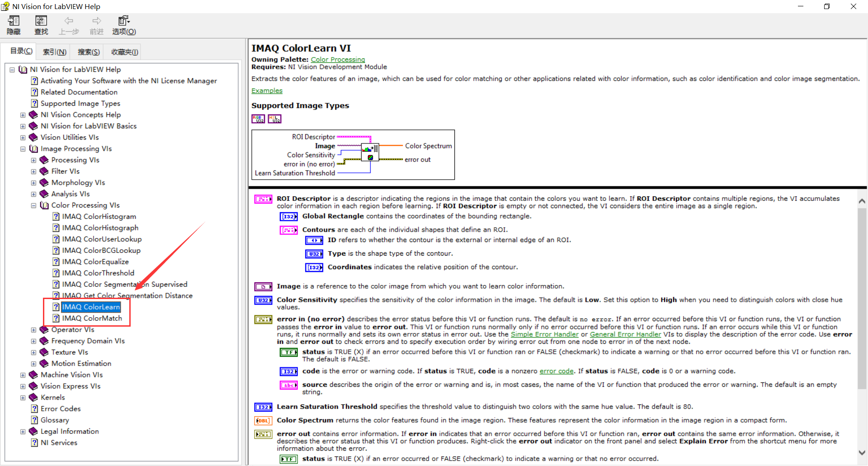Image resolution: width=868 pixels, height=466 pixels.
Task: Open IMAQ ColorEqualize topic
Action: click(x=95, y=262)
